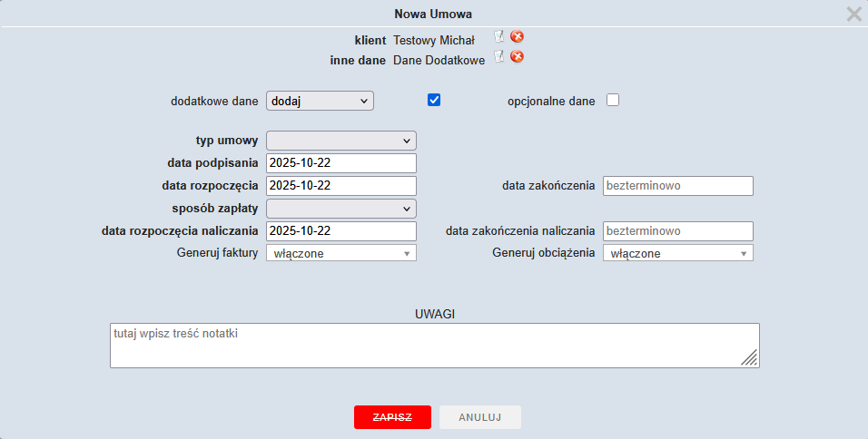
Task: Enable the opcjonalne dane checkbox
Action: tap(613, 100)
